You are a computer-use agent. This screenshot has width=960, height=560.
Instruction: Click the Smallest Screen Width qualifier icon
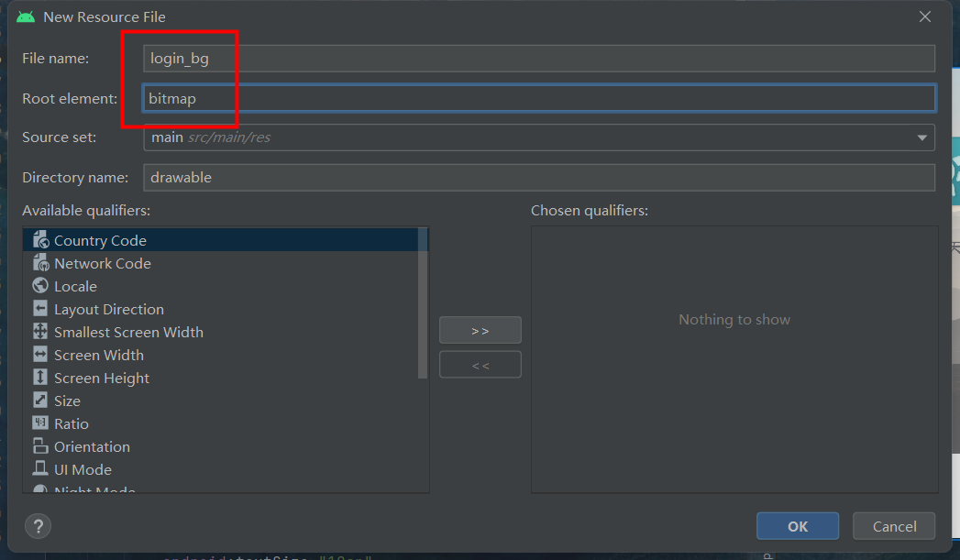coord(39,332)
